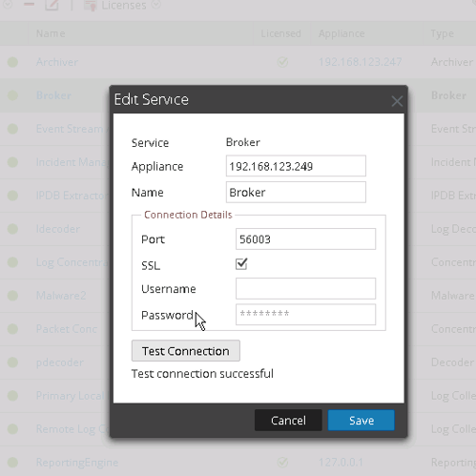This screenshot has height=476, width=476.
Task: Click the ReportingEngine service link
Action: coord(77,463)
